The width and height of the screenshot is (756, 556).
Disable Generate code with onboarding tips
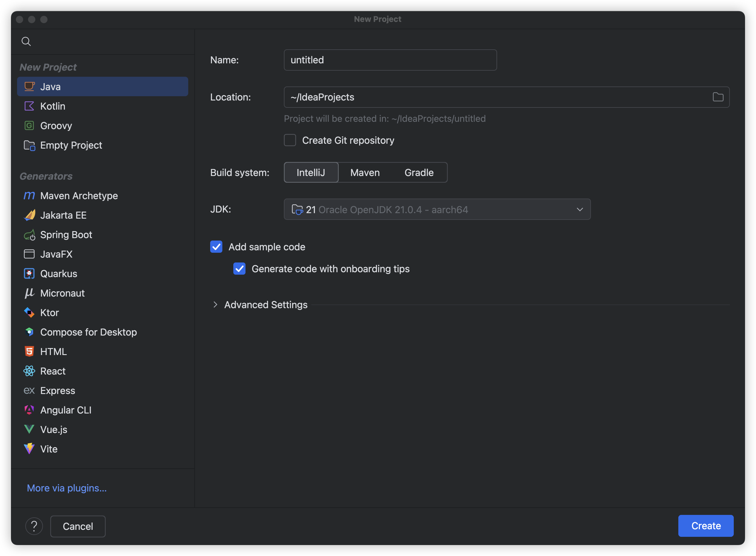[x=239, y=269]
